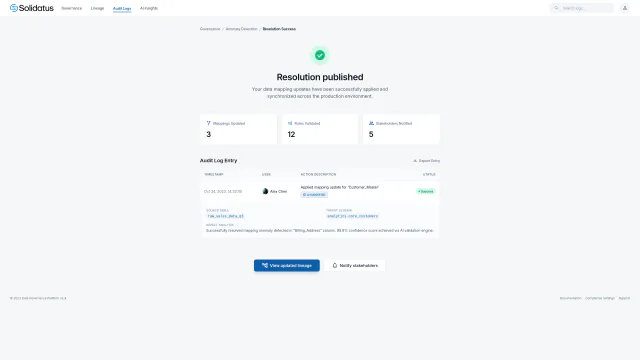Open the user profile icon
The width and height of the screenshot is (640, 360).
tap(624, 8)
